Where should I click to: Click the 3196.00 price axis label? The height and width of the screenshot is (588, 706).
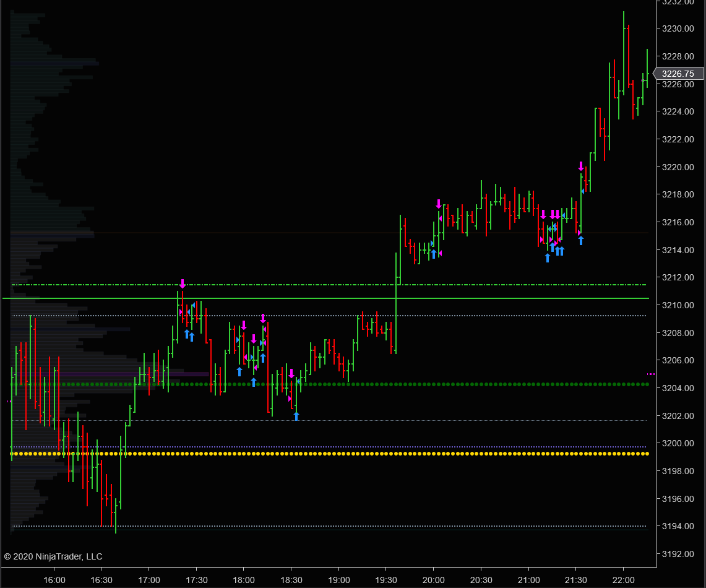[x=678, y=498]
